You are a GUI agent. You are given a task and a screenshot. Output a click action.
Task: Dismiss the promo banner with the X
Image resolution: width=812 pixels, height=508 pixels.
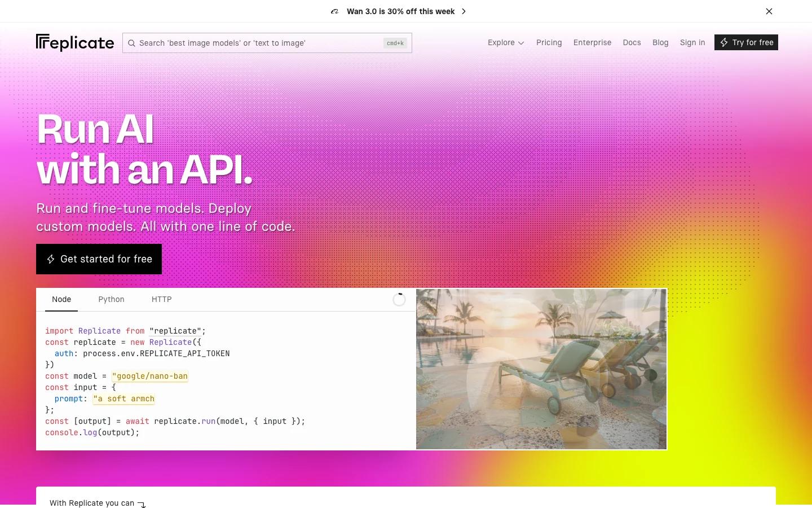769,11
